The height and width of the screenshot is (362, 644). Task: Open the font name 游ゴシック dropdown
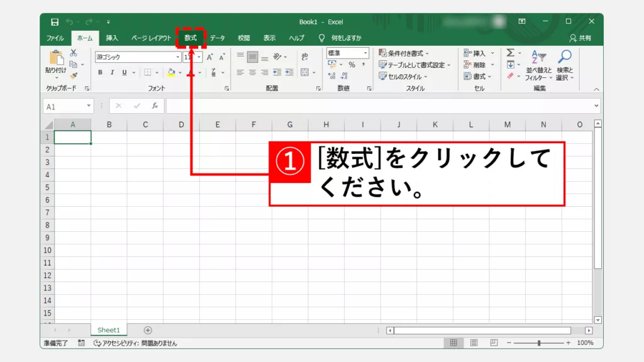coord(178,57)
